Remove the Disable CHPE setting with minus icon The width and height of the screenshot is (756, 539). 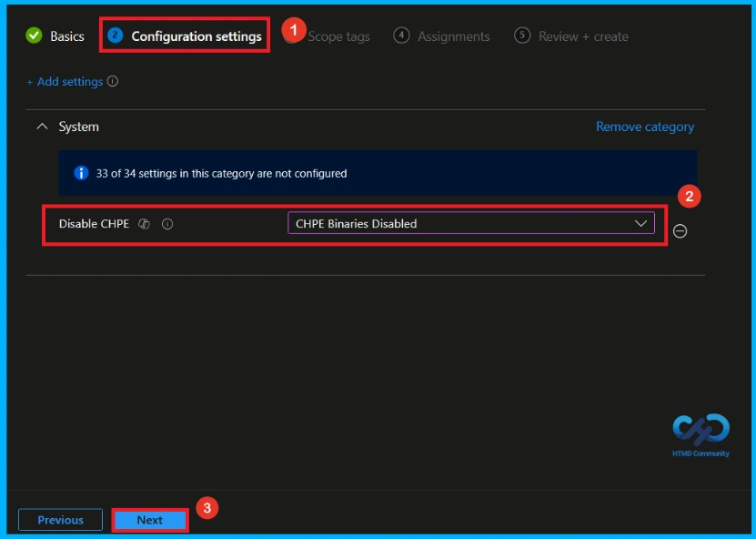click(680, 231)
